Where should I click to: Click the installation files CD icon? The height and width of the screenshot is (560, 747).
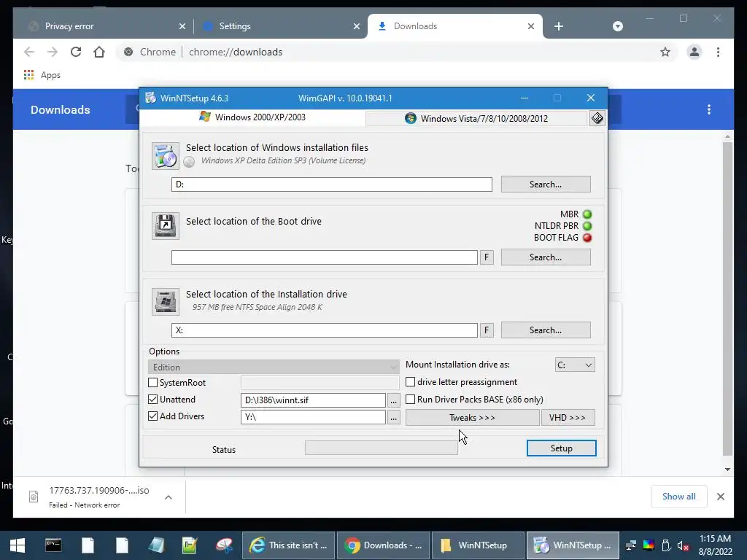(166, 156)
